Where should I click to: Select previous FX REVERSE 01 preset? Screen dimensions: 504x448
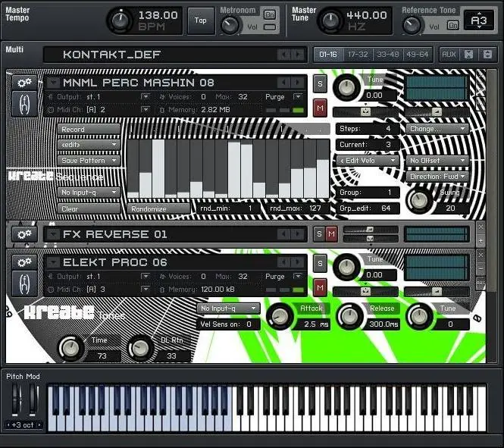pyautogui.click(x=283, y=234)
